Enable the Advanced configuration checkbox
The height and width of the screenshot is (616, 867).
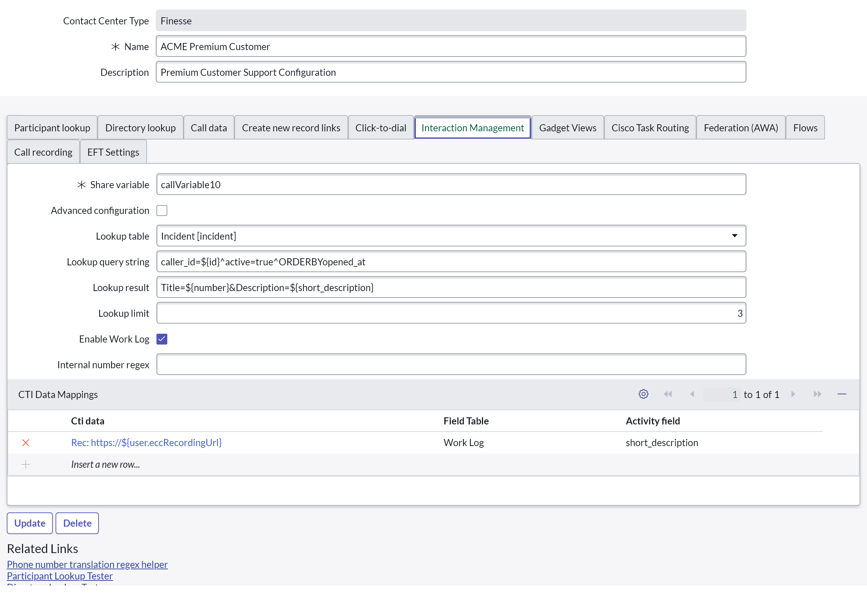click(x=162, y=211)
